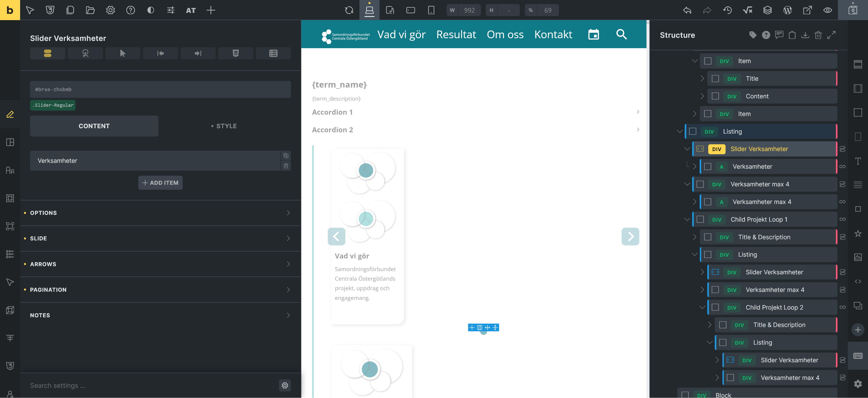The height and width of the screenshot is (398, 868).
Task: Click the ADD ITEM button
Action: [160, 182]
